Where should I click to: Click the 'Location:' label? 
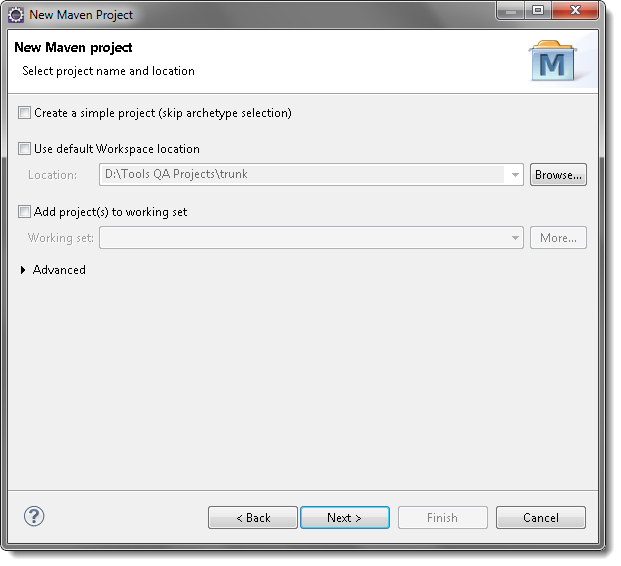tap(52, 175)
